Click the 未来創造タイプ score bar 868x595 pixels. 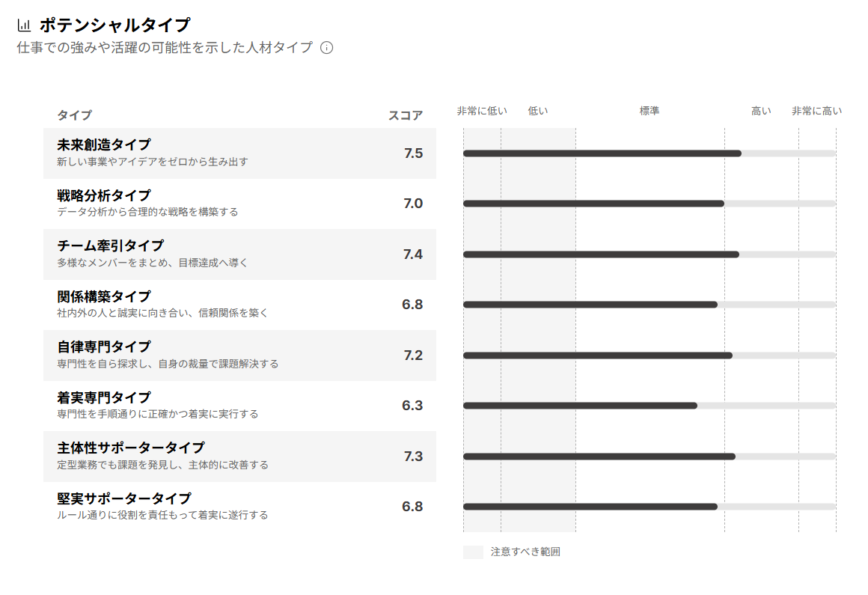coord(602,153)
